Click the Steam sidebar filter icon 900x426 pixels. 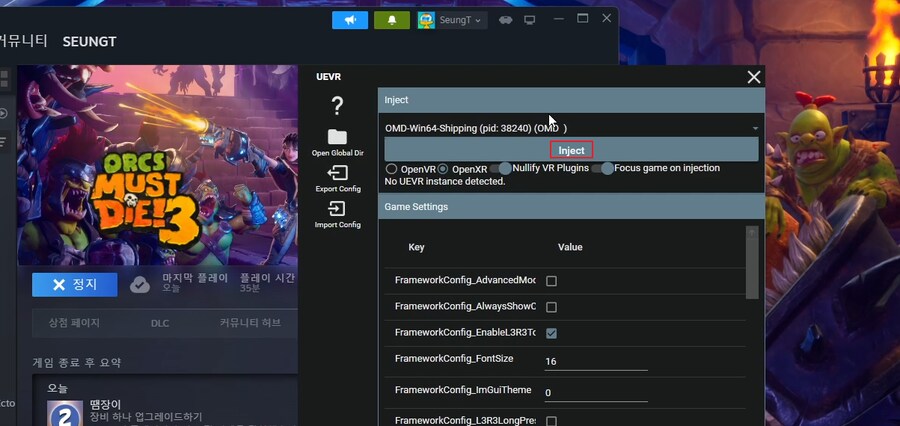[3, 142]
